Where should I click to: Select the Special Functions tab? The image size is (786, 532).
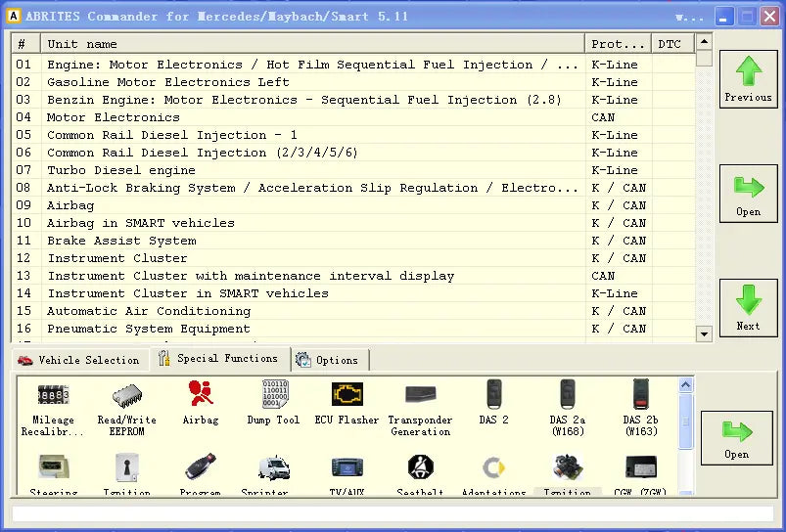[x=220, y=359]
